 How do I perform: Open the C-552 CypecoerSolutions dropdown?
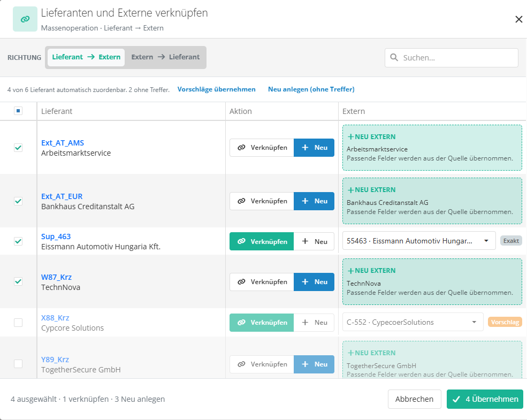click(413, 322)
